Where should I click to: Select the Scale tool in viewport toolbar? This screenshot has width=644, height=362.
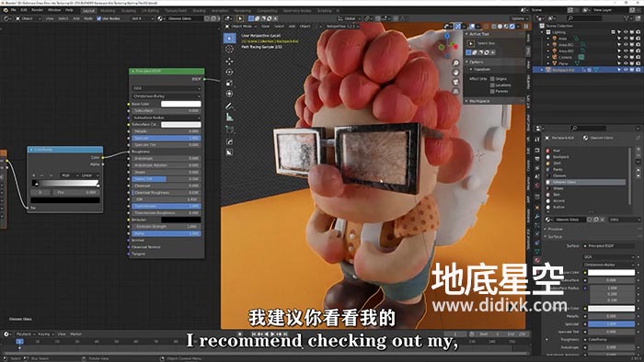tap(230, 84)
